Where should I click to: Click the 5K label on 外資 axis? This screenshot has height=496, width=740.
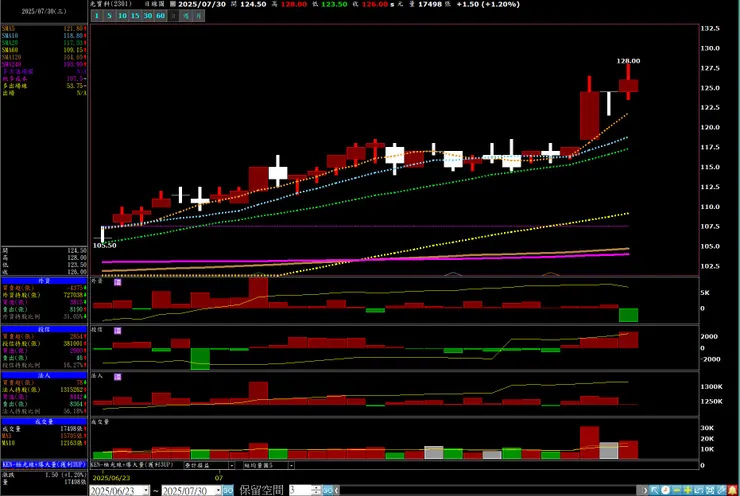[705, 293]
